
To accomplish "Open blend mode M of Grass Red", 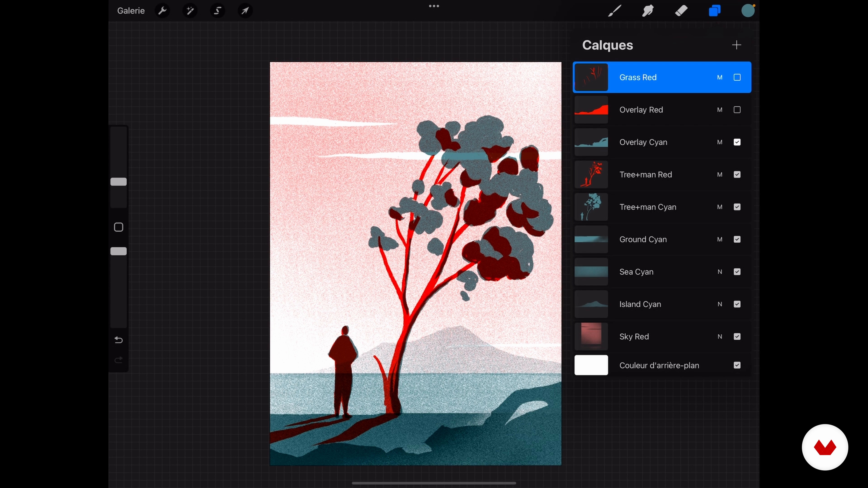I will tap(720, 77).
